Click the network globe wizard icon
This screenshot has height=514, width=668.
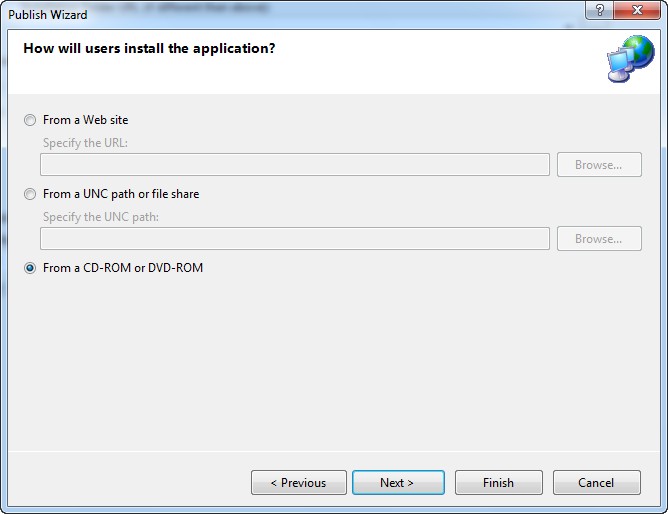[x=631, y=59]
